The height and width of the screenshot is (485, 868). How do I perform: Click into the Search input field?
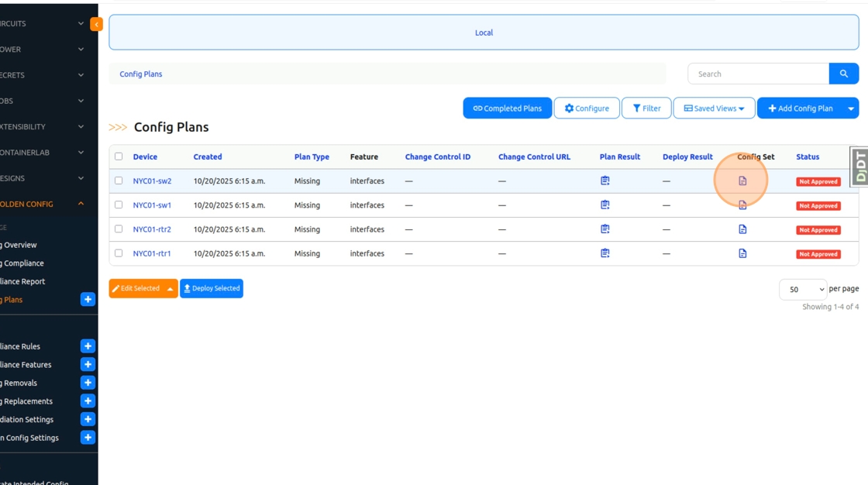[757, 74]
